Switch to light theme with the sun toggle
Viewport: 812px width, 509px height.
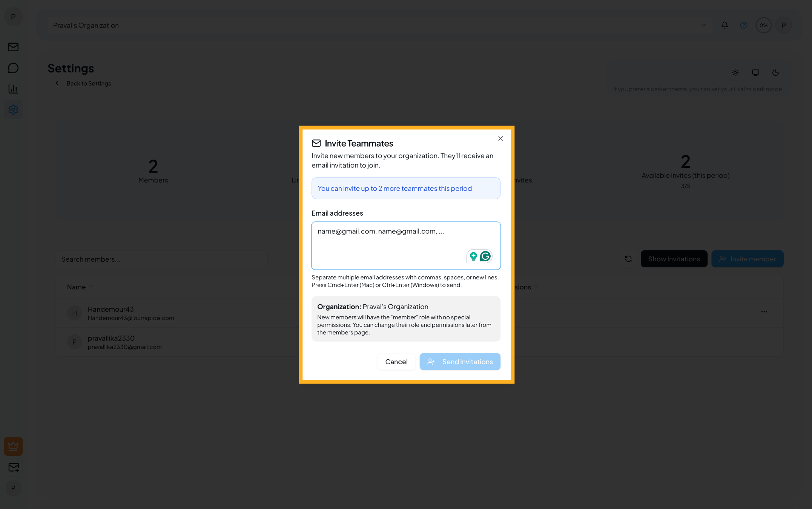pyautogui.click(x=735, y=72)
